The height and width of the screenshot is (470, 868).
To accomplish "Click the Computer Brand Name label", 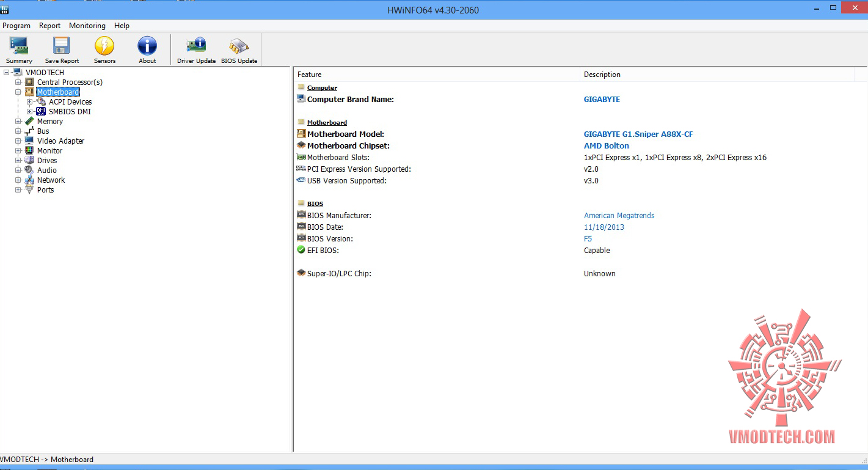I will coord(351,100).
